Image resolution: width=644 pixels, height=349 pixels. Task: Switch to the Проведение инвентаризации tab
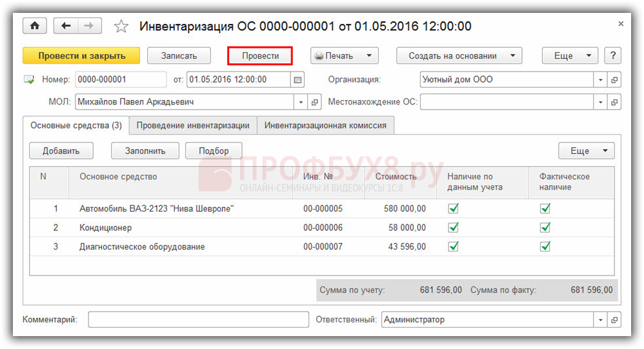pos(193,125)
